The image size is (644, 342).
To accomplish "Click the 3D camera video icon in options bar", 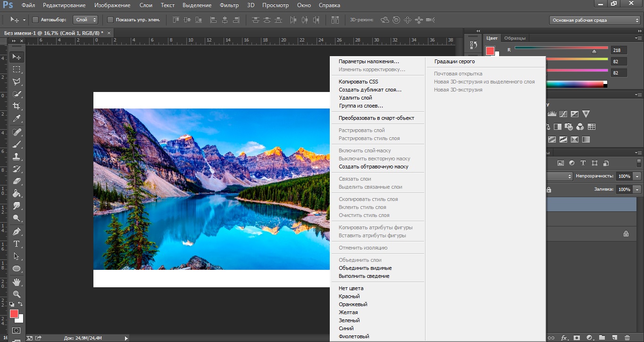I will [430, 20].
